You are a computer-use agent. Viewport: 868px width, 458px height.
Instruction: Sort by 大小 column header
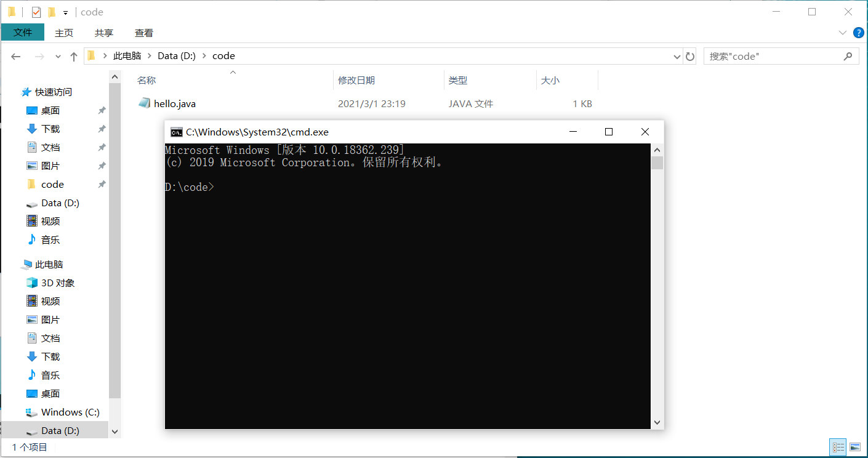(x=550, y=80)
